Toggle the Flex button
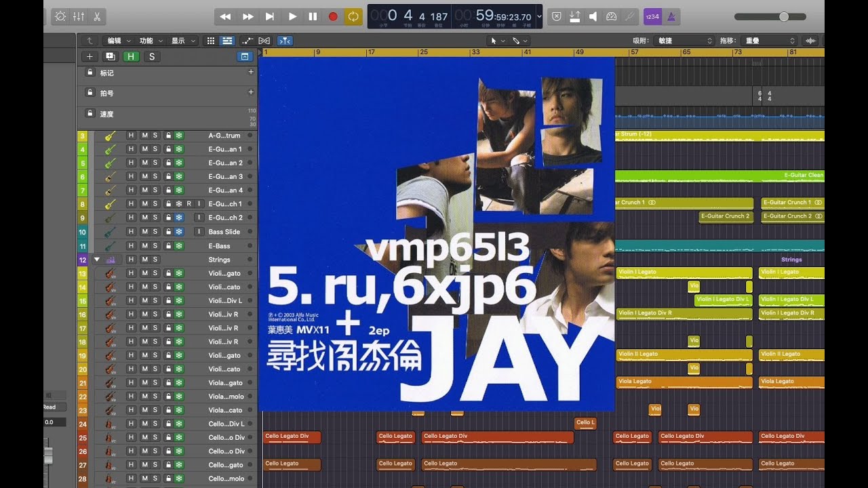 (x=264, y=41)
